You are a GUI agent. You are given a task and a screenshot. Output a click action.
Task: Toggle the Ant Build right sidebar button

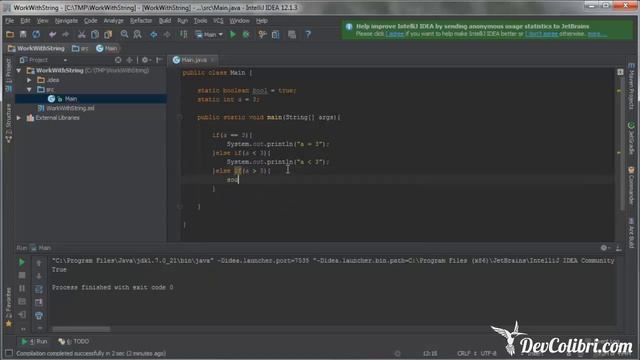[631, 233]
